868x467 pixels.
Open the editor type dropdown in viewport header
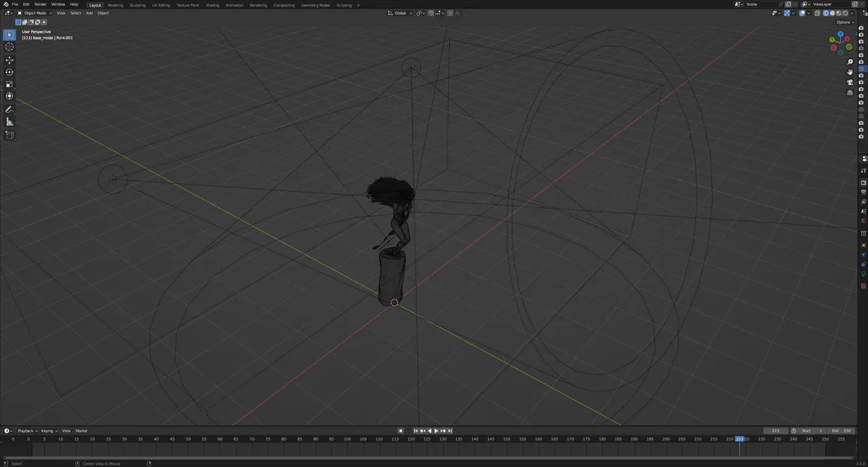pyautogui.click(x=8, y=13)
